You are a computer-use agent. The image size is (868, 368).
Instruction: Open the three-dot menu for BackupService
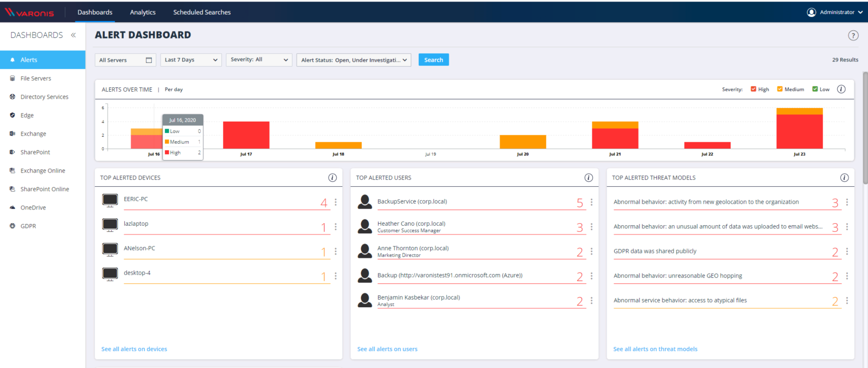point(591,202)
